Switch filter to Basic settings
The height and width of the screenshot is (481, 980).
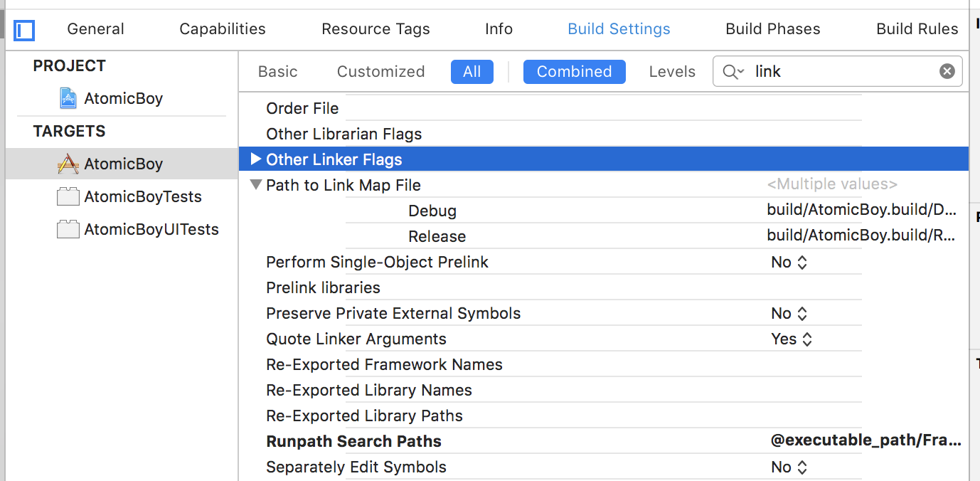(x=278, y=72)
